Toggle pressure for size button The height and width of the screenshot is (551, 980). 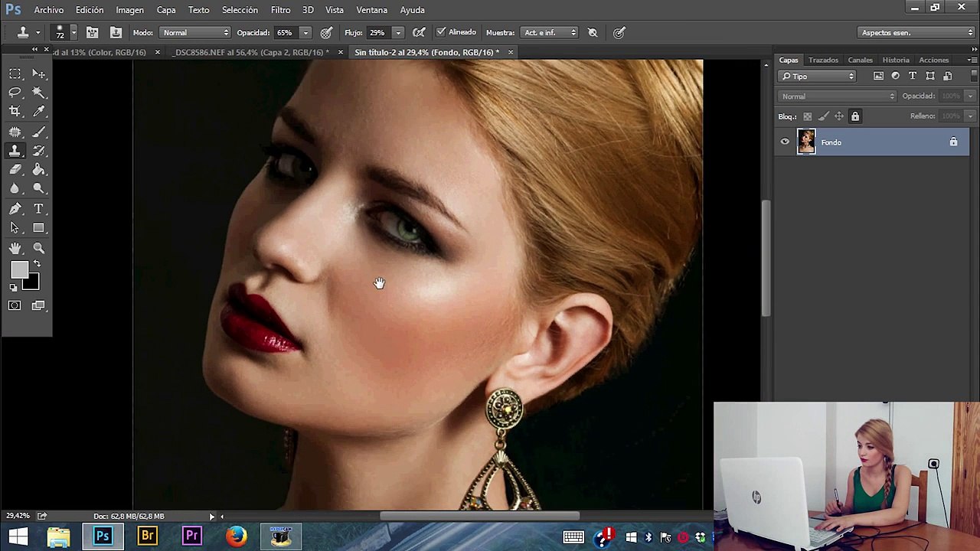[x=619, y=32]
